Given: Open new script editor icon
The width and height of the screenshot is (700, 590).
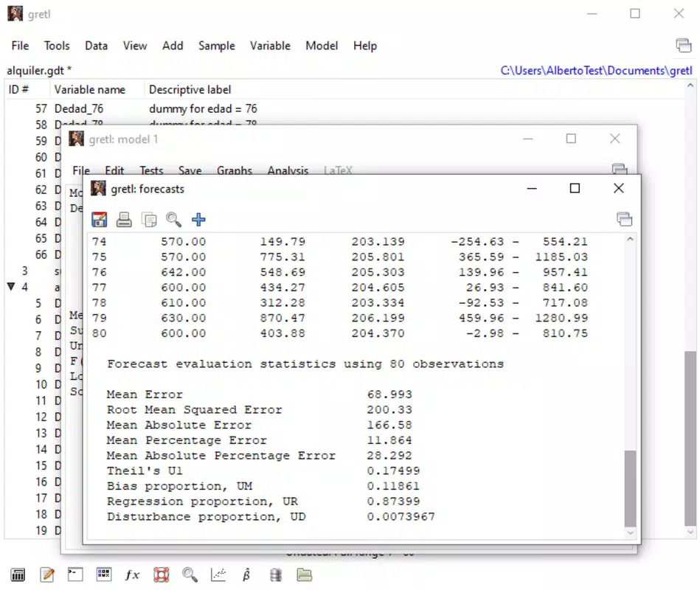Looking at the screenshot, I should (x=47, y=575).
